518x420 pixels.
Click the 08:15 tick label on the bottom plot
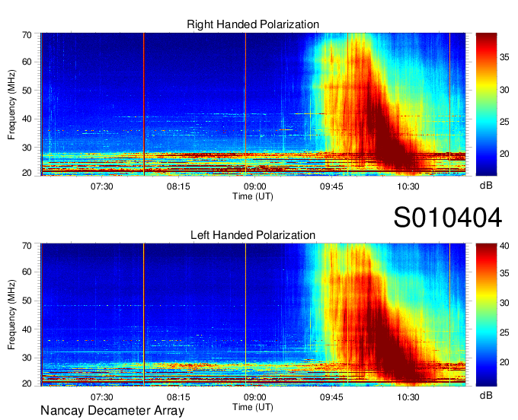(x=178, y=397)
